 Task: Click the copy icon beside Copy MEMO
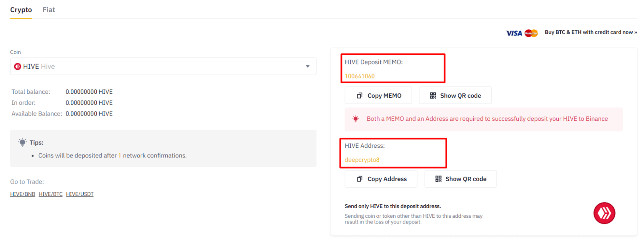click(360, 96)
